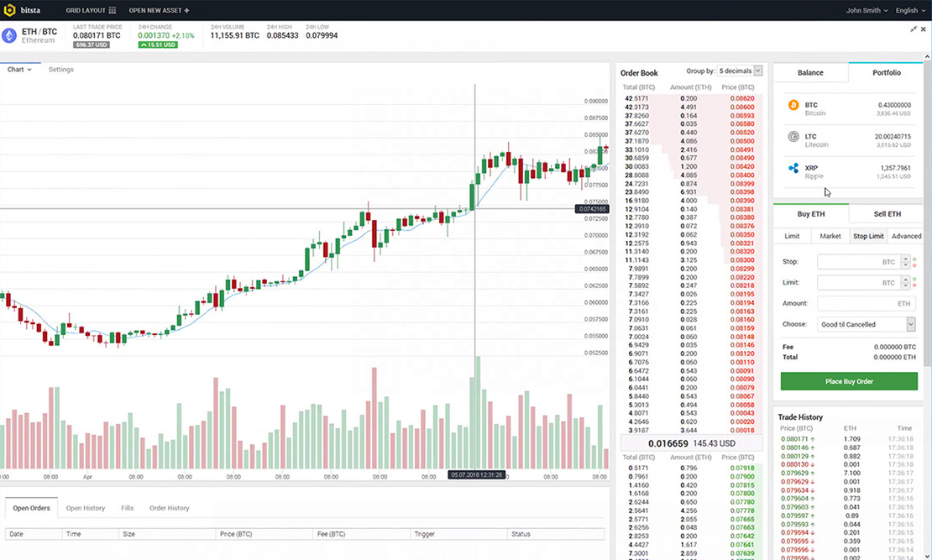Select the Sell ETH tab
Screen dimensions: 932x560
(x=887, y=214)
